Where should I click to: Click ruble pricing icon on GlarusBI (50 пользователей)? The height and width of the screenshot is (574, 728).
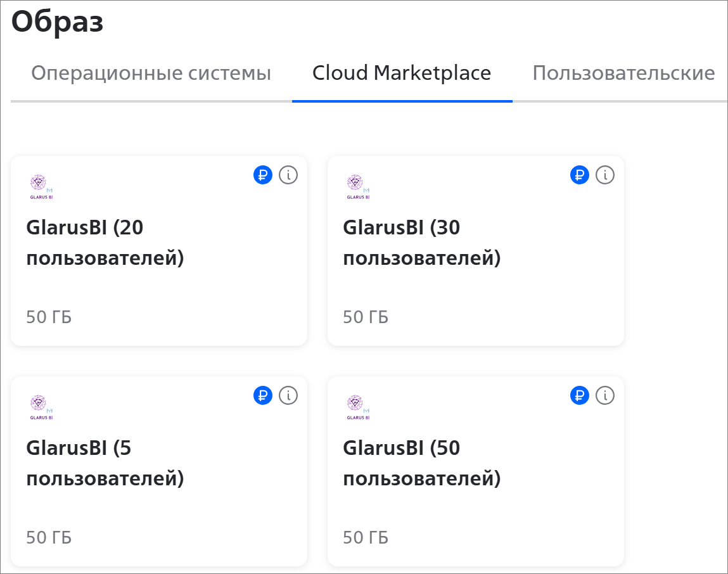tap(580, 396)
